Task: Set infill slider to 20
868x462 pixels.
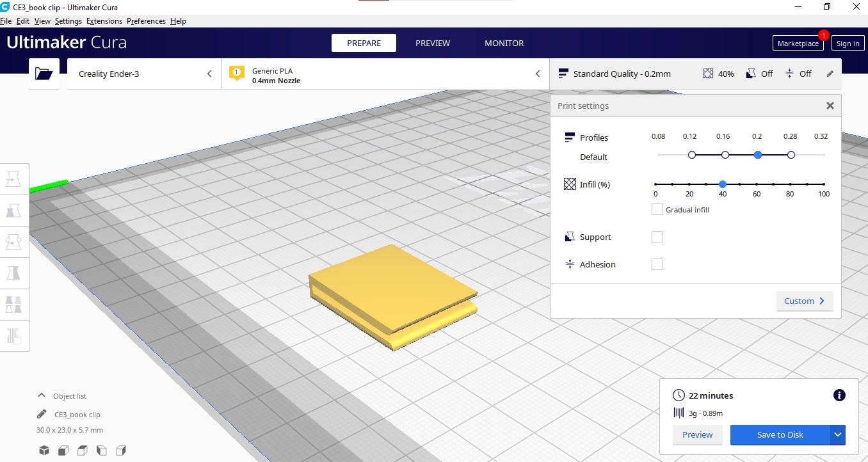Action: pyautogui.click(x=689, y=184)
